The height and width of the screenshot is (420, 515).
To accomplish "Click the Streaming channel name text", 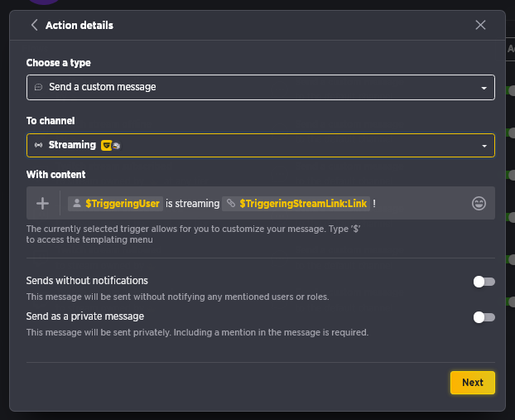I will 72,145.
